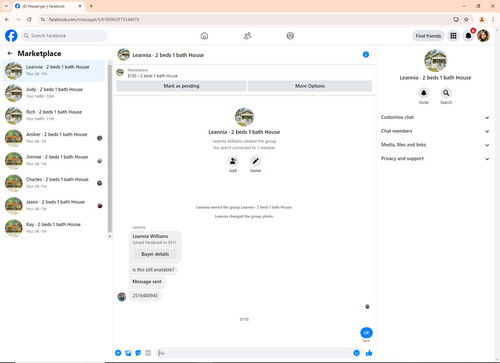Click the group photo in right panel

[435, 61]
